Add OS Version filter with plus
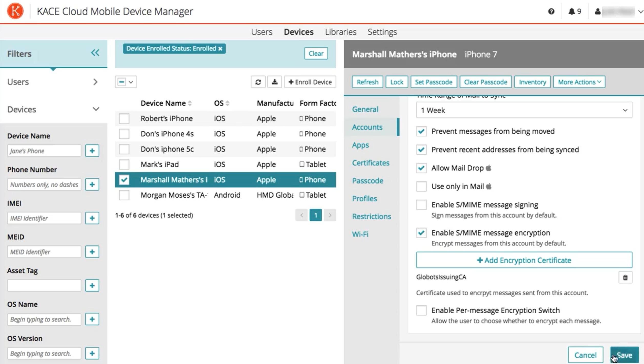The height and width of the screenshot is (364, 644). point(92,353)
